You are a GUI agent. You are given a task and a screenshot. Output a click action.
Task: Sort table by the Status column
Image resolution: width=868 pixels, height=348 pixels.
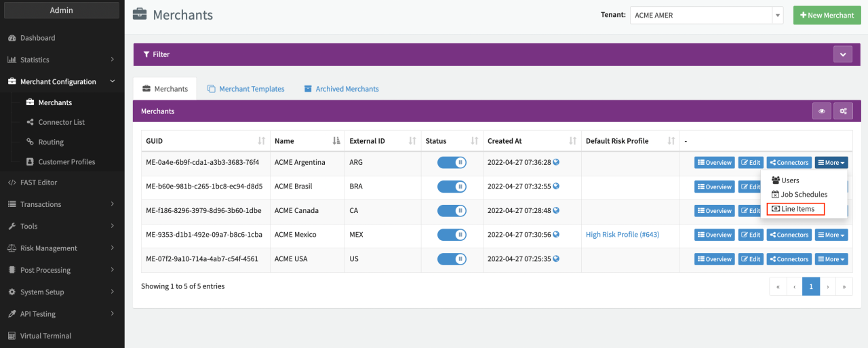pos(452,141)
